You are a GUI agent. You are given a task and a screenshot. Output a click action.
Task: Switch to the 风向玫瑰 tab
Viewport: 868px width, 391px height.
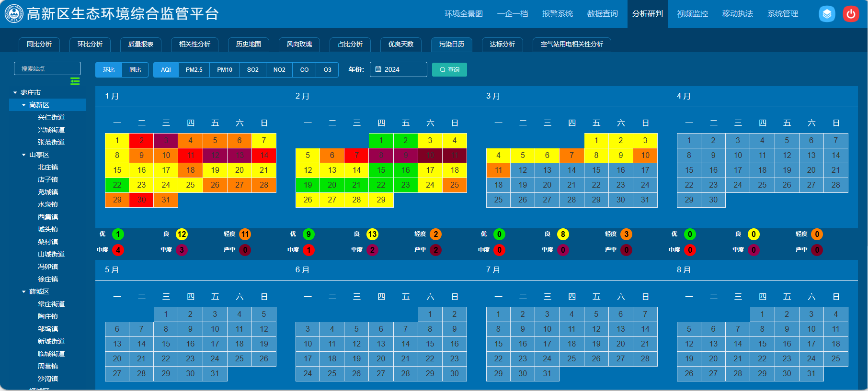tap(299, 44)
